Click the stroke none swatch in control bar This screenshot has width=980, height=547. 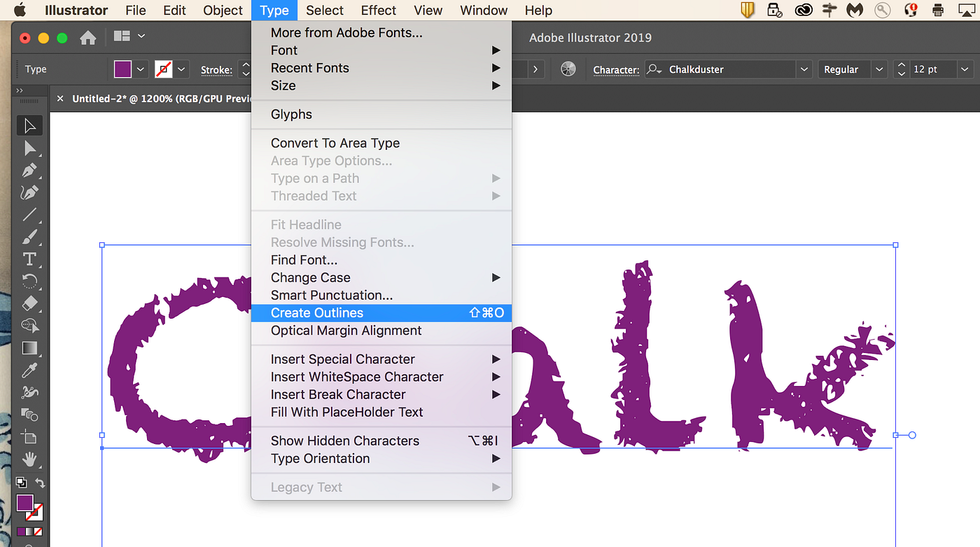tap(163, 69)
